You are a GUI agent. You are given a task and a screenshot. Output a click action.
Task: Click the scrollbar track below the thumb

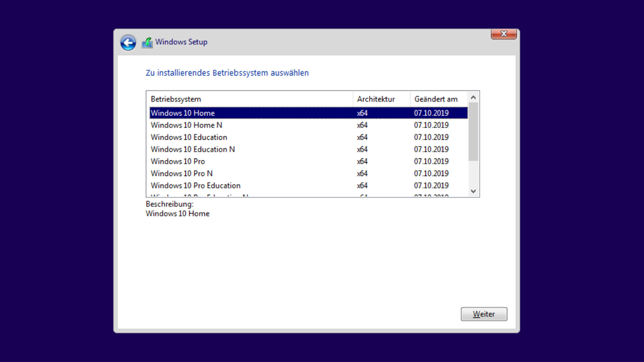(473, 174)
